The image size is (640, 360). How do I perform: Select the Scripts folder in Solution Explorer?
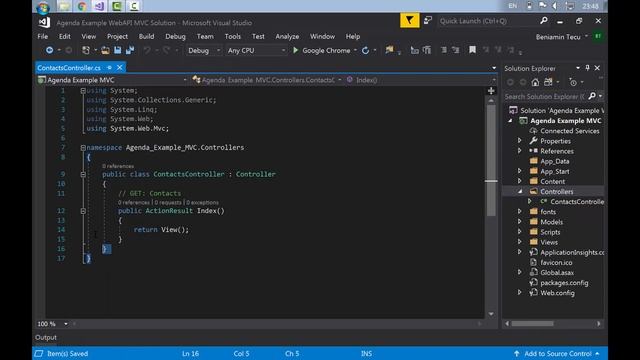[x=550, y=232]
